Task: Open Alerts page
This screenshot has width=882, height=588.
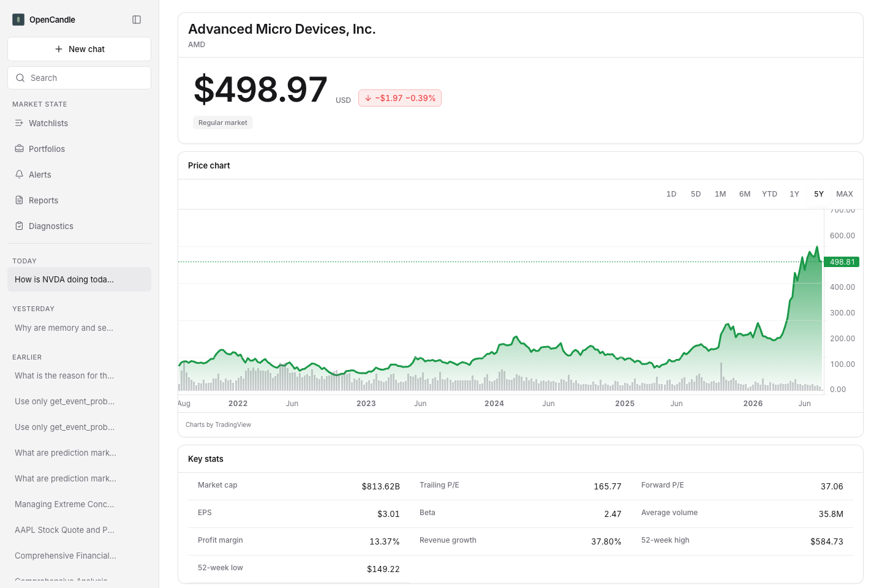Action: tap(79, 175)
